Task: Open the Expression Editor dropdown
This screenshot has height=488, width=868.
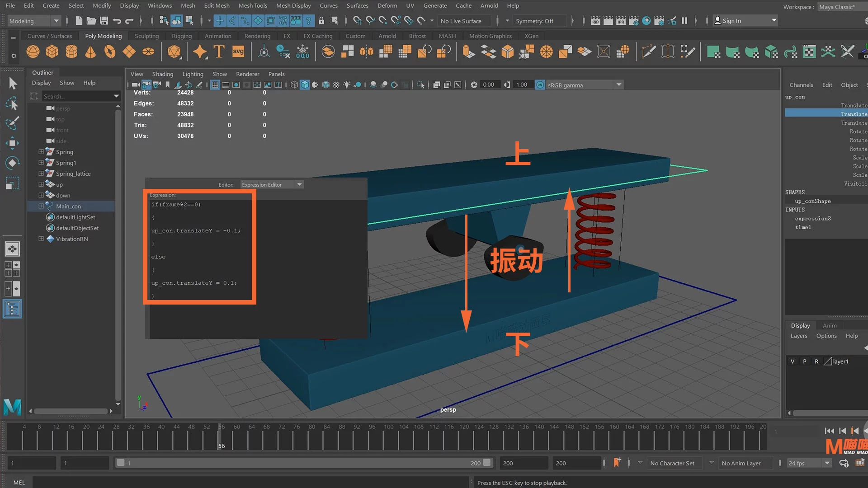Action: click(272, 185)
